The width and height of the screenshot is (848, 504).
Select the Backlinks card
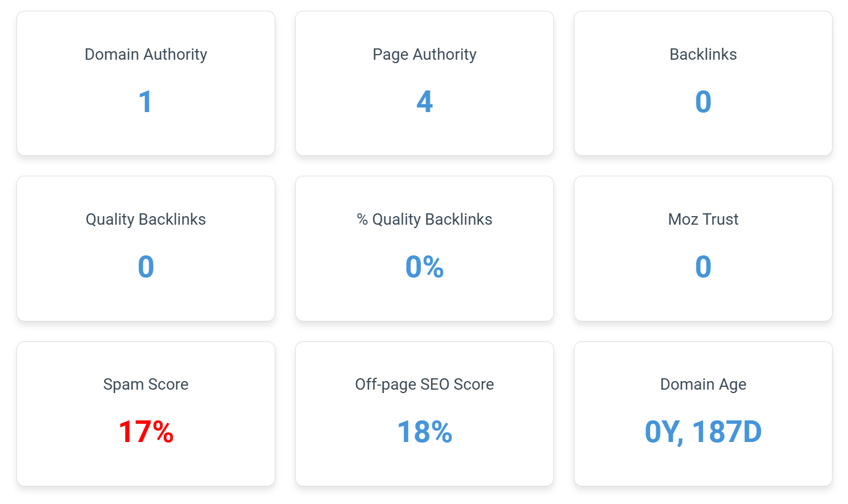pyautogui.click(x=703, y=83)
